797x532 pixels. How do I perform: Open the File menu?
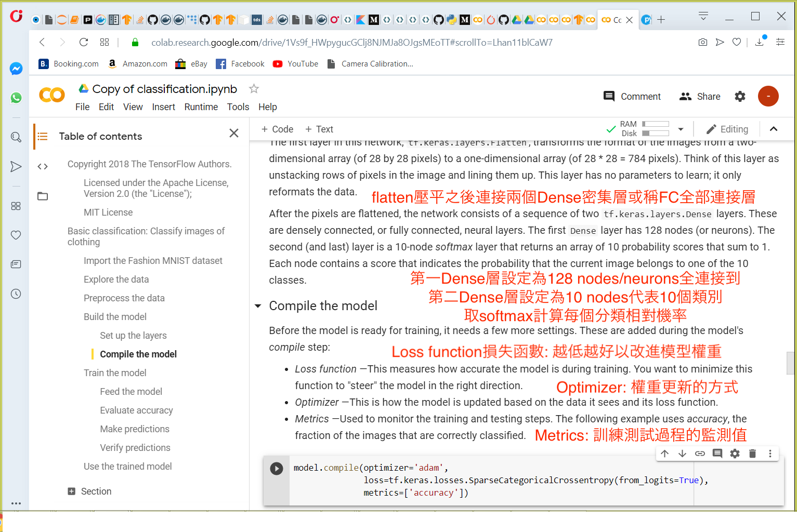pos(82,107)
